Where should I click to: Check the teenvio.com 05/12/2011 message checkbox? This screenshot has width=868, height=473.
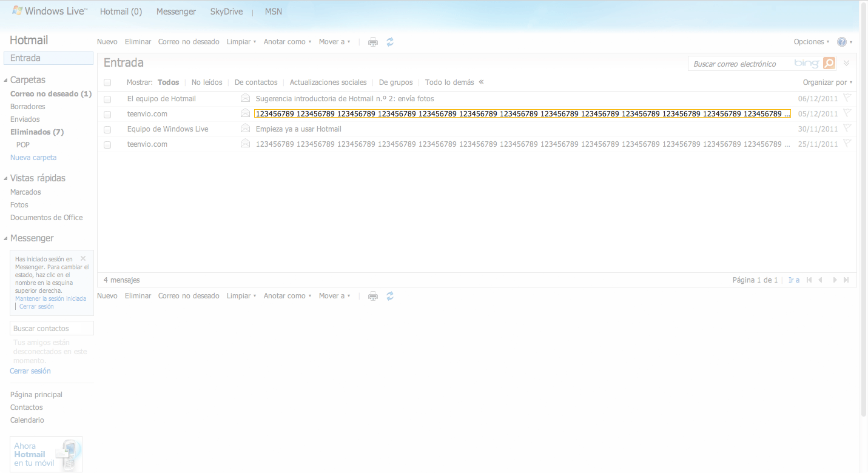click(x=107, y=114)
